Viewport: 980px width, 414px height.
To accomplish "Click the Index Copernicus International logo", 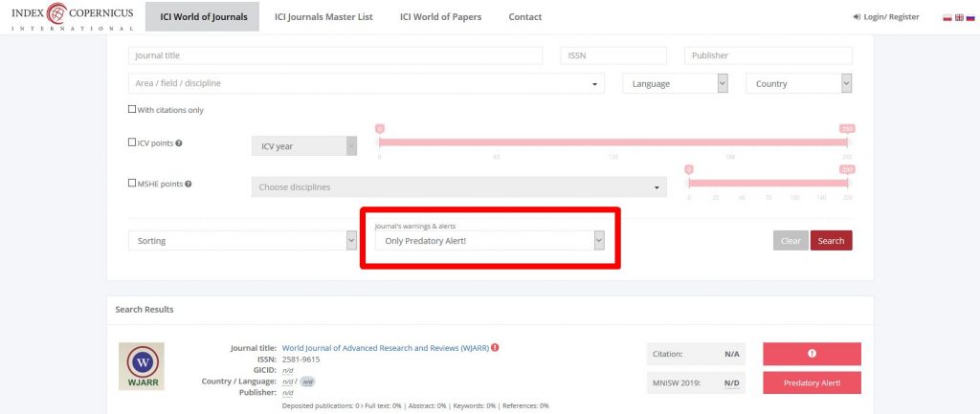I will pyautogui.click(x=73, y=17).
